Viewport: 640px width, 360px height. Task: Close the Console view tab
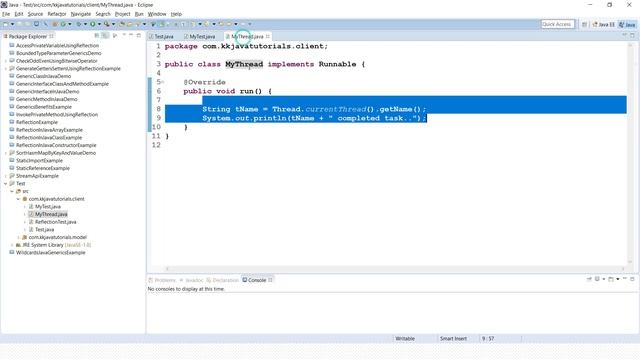[x=270, y=280]
